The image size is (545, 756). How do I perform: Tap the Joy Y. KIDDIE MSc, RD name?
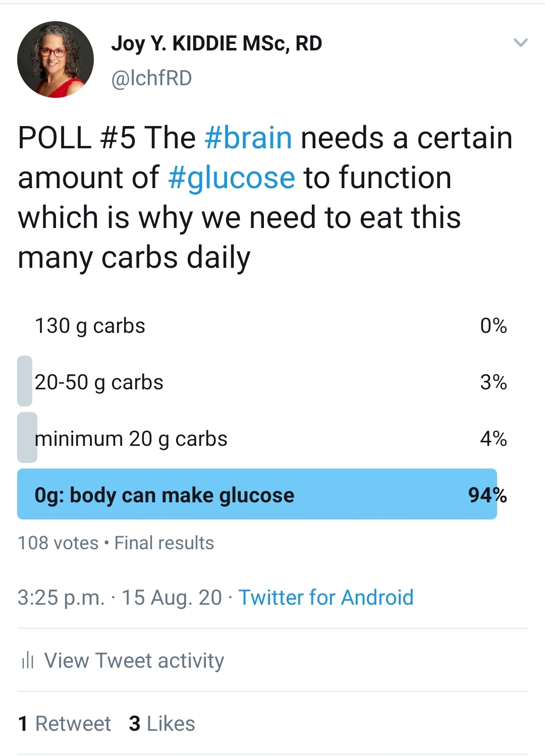[x=216, y=44]
